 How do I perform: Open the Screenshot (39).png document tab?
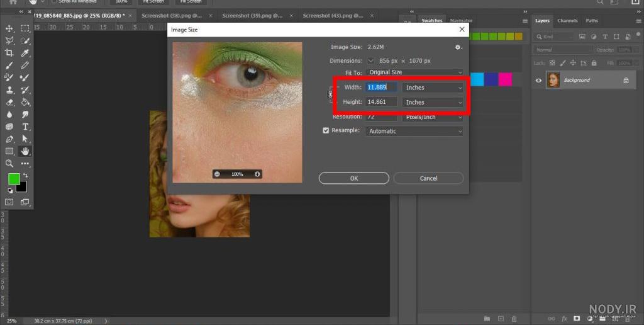click(x=252, y=16)
